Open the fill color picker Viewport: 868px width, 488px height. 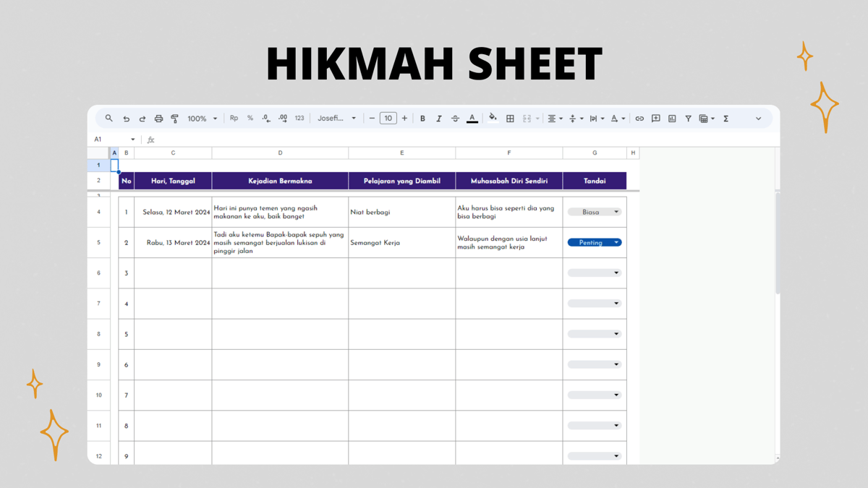coord(493,119)
